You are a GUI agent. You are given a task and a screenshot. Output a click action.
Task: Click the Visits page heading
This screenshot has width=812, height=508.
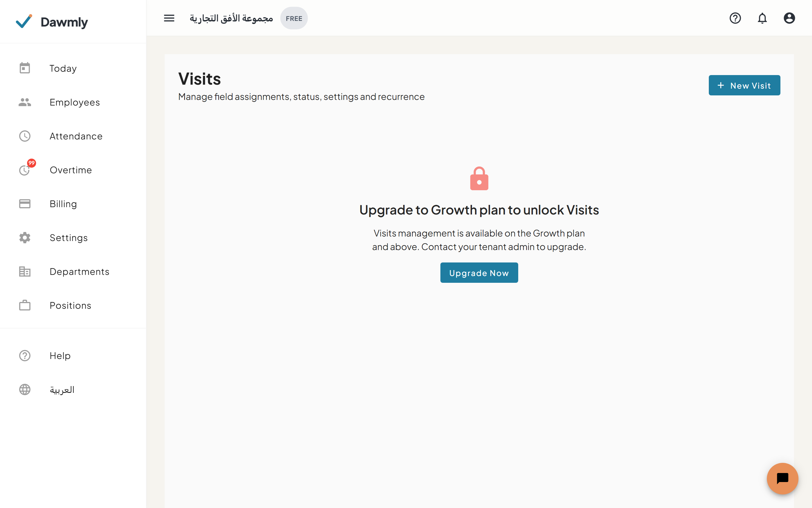[200, 79]
